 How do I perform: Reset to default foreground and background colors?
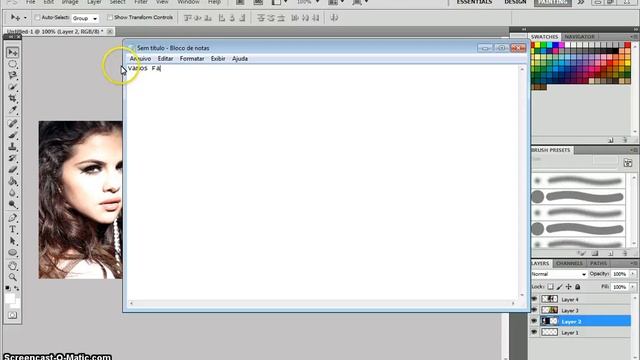pos(8,288)
